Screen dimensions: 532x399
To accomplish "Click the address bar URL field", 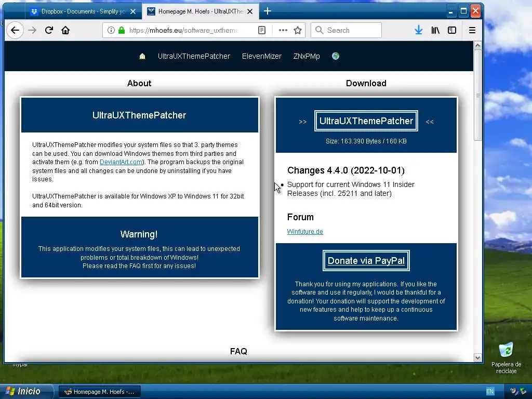I will coord(183,30).
